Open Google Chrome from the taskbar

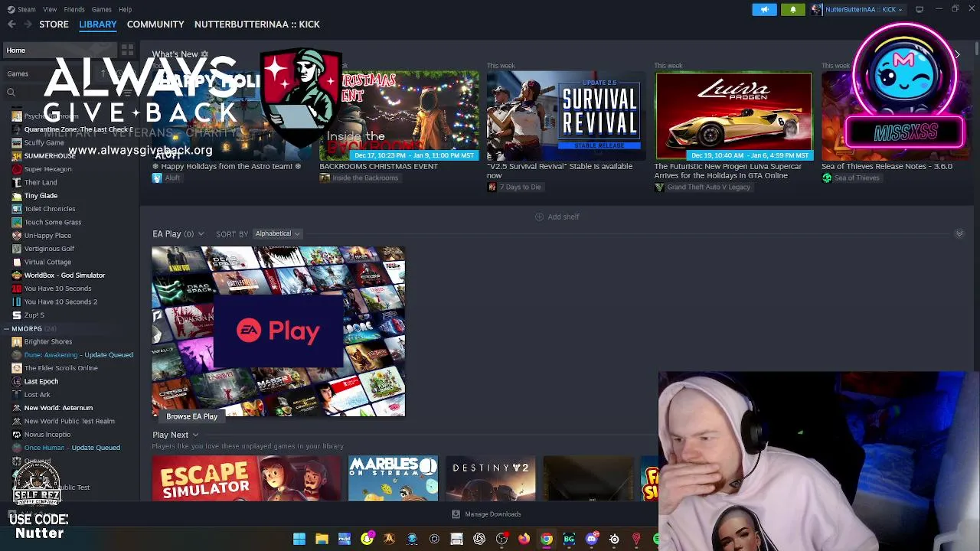coord(547,539)
